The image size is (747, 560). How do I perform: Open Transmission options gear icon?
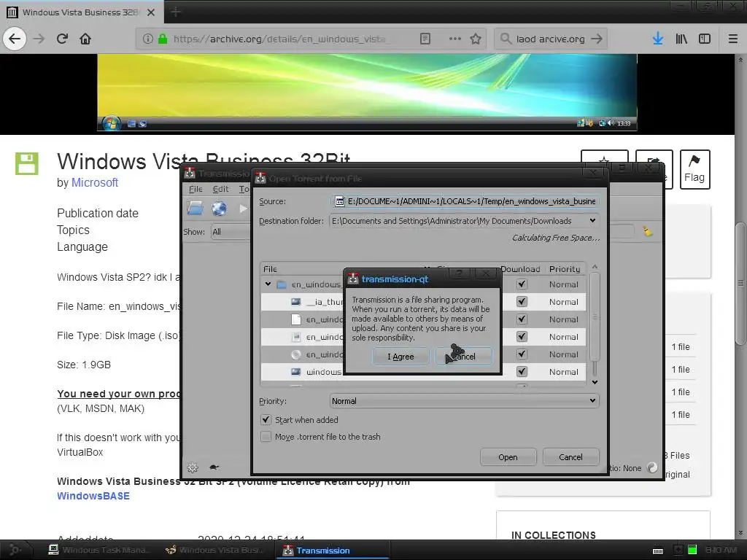193,467
